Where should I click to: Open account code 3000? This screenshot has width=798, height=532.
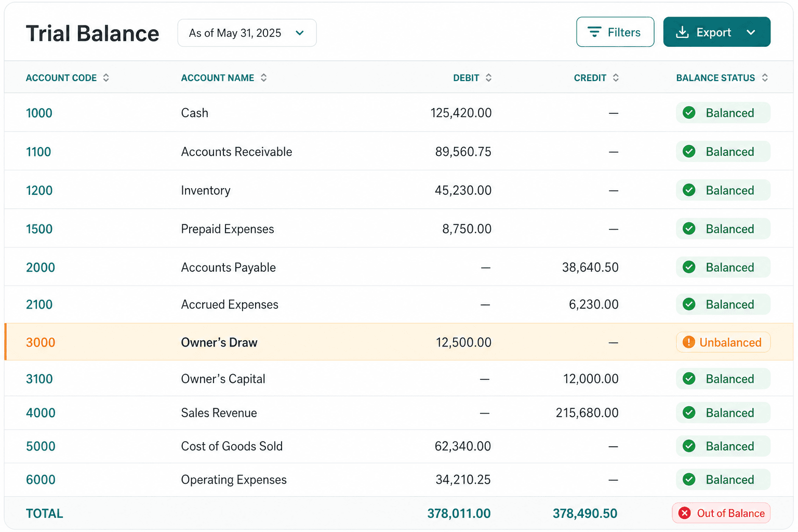pos(41,342)
